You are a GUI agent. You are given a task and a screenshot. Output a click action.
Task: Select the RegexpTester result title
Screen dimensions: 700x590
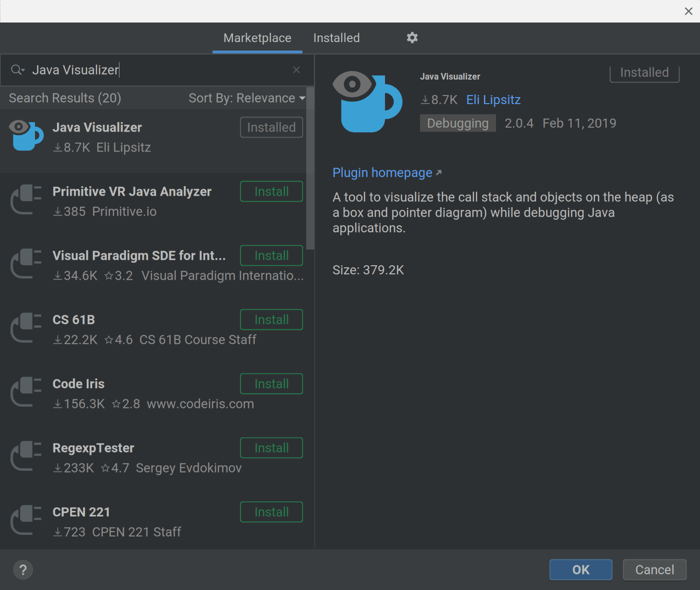[x=93, y=448]
